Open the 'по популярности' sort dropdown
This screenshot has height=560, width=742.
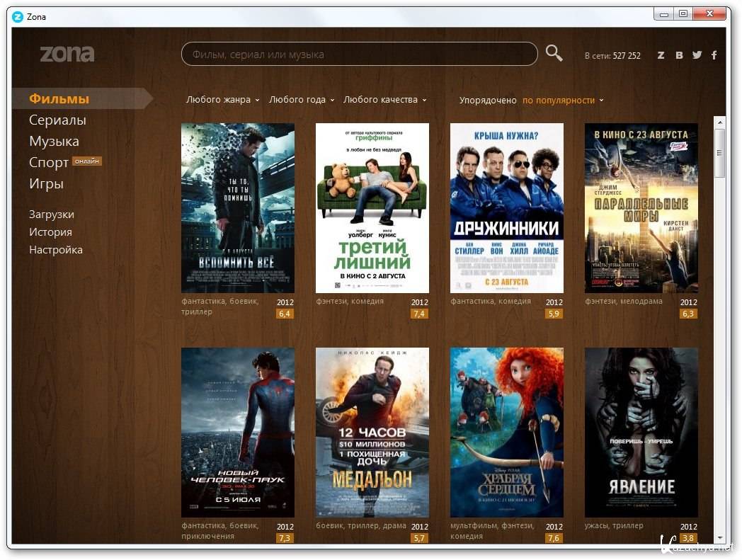(x=563, y=101)
